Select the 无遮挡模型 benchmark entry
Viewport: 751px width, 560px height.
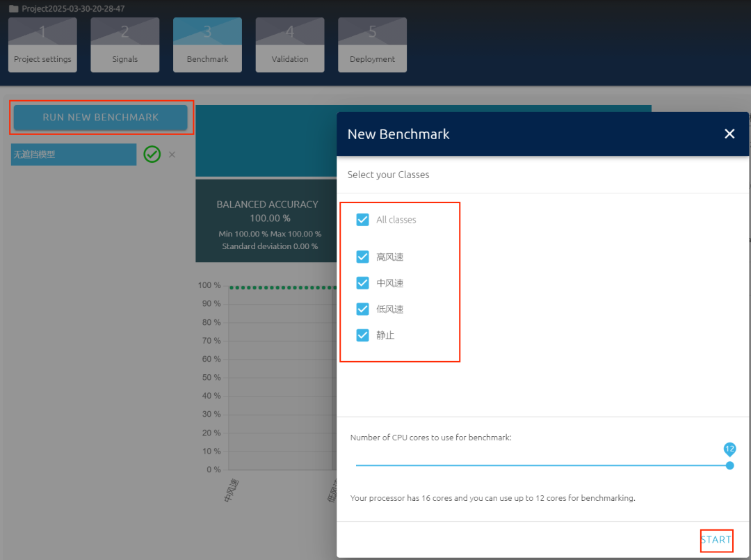(74, 154)
